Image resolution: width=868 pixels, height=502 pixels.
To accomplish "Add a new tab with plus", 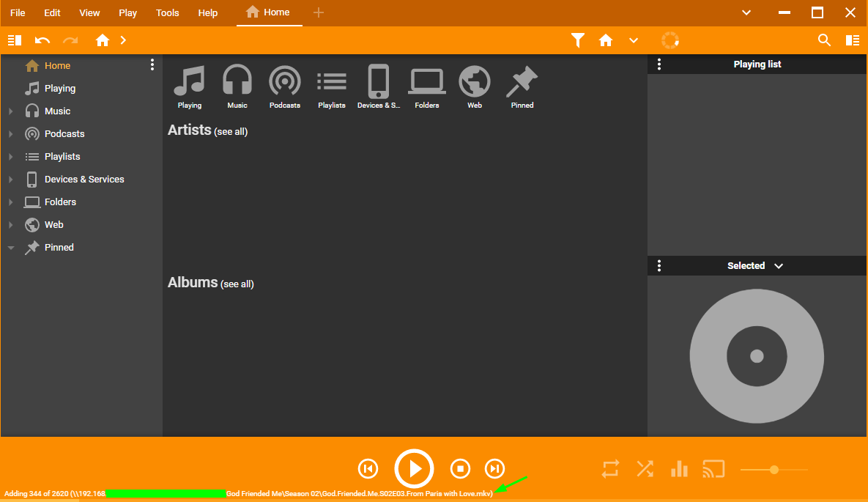I will coord(318,12).
